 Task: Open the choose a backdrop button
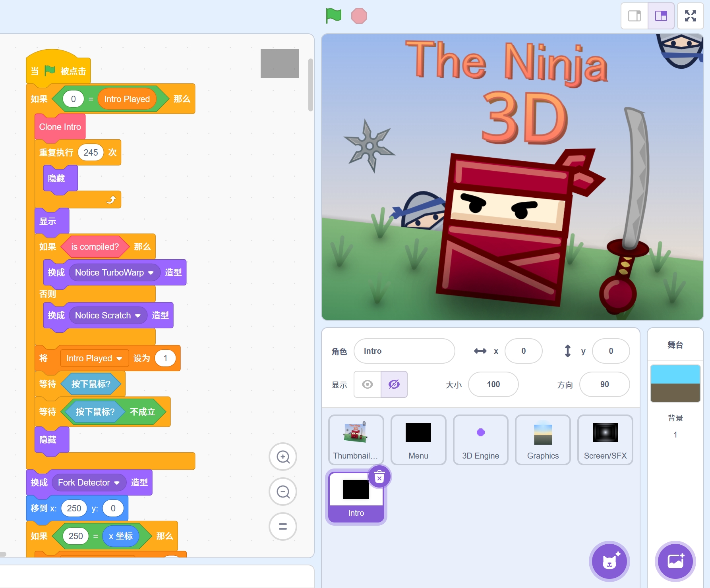tap(675, 561)
